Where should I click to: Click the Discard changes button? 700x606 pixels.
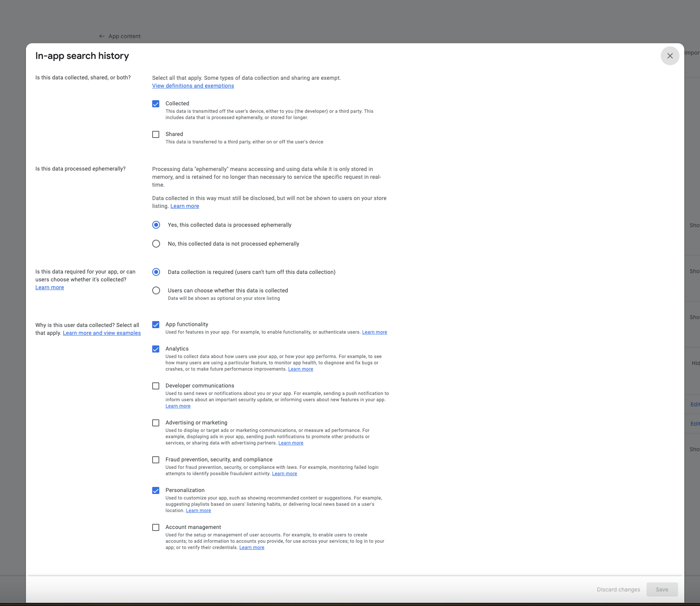tap(618, 589)
